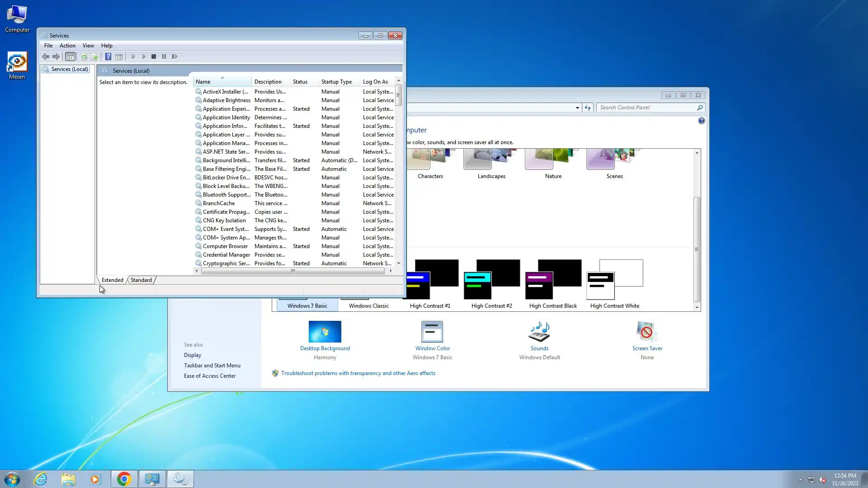Click the Refresh toolbar icon in Services
The width and height of the screenshot is (868, 488).
[x=84, y=57]
